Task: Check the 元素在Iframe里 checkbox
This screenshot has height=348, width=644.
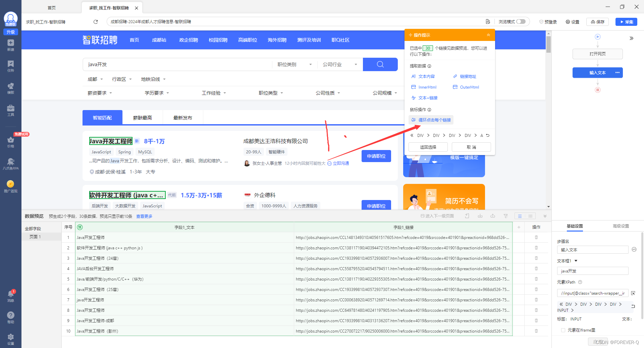Action: 563,330
